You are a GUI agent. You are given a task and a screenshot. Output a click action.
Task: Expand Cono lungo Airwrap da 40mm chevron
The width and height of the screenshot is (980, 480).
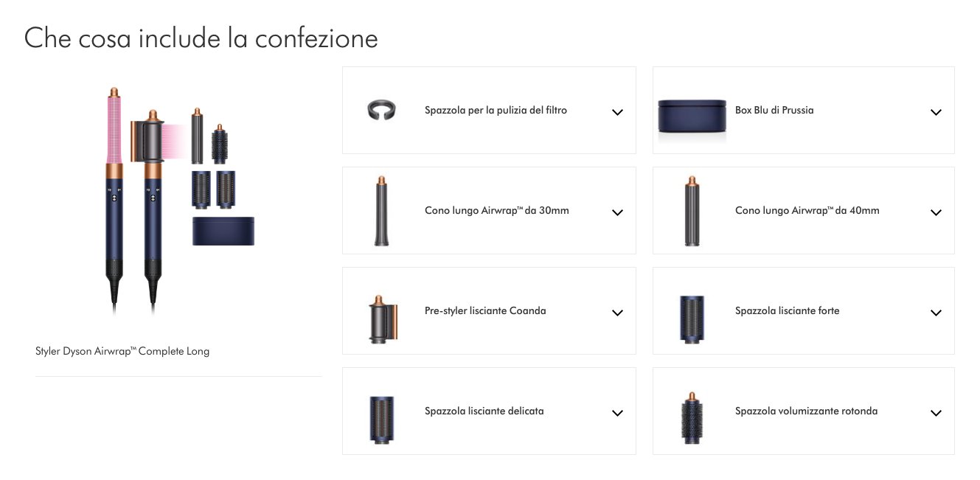click(x=936, y=212)
